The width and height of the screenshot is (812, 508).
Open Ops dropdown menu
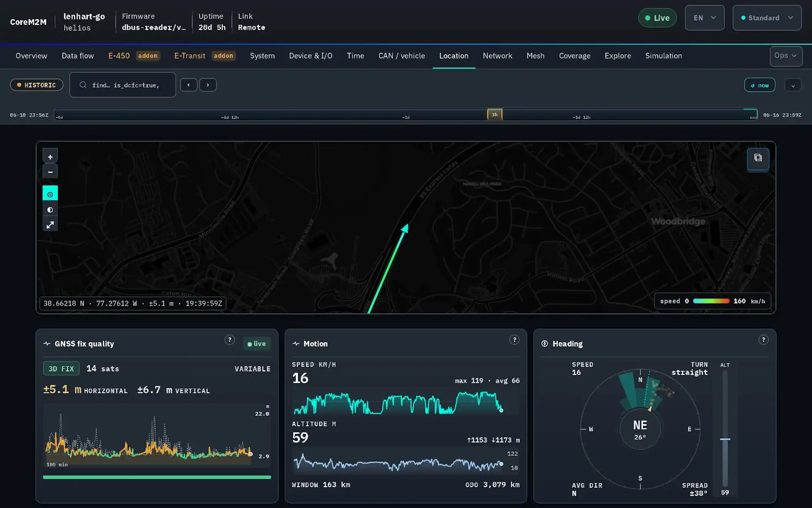[x=786, y=56]
